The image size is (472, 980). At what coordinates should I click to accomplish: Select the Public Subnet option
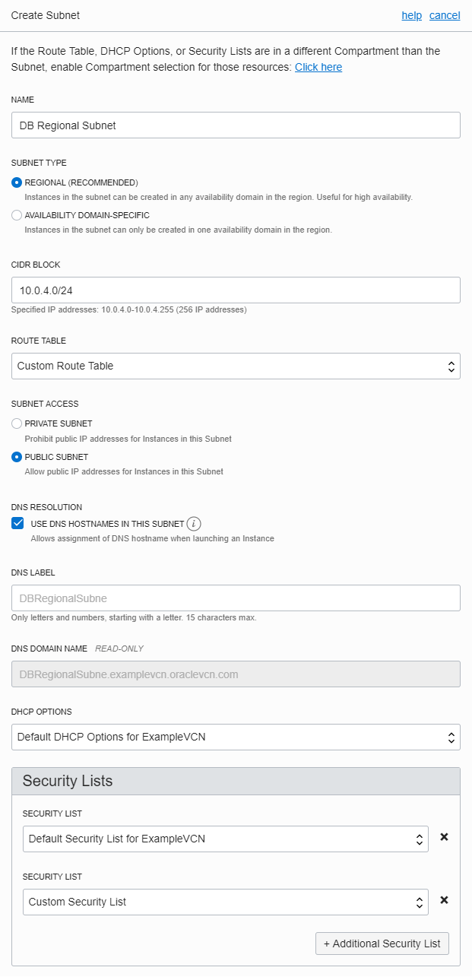(17, 457)
